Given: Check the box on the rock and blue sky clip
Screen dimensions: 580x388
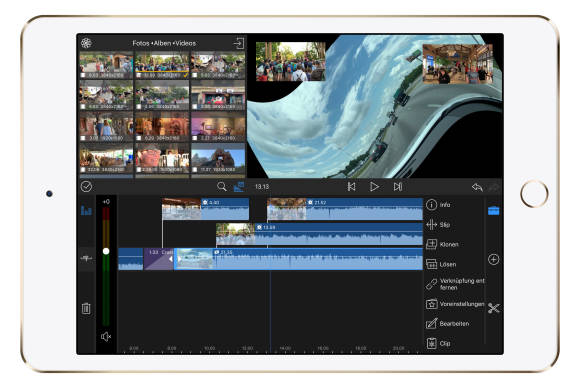Looking at the screenshot, I should 195,170.
